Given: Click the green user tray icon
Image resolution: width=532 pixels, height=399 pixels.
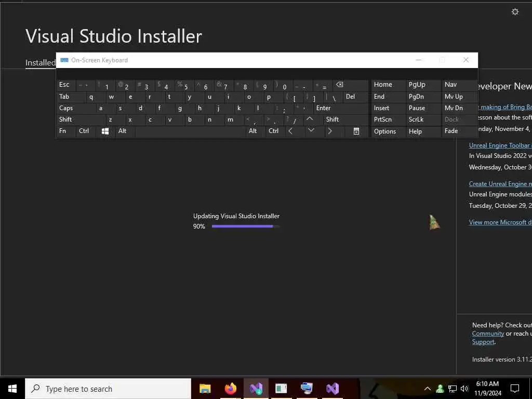Looking at the screenshot, I should coord(440,389).
